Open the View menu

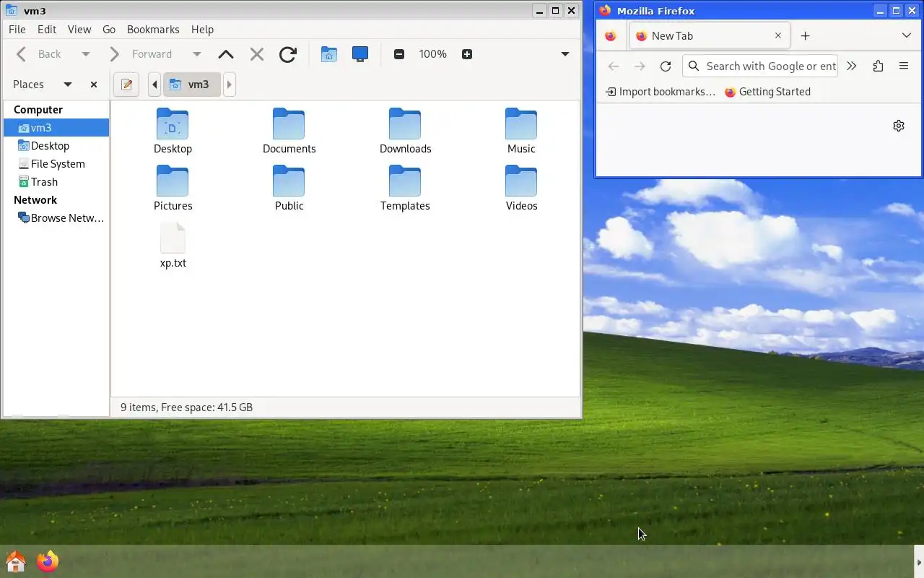[x=79, y=30]
